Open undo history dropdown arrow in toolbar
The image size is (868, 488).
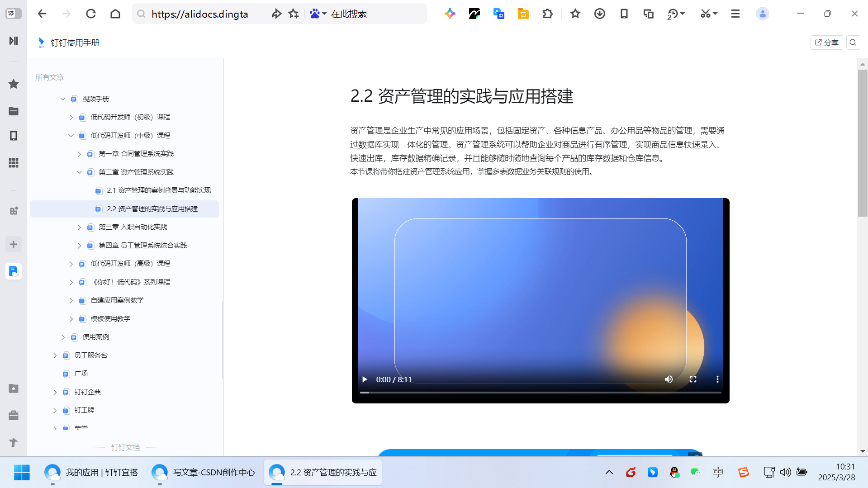coord(683,14)
